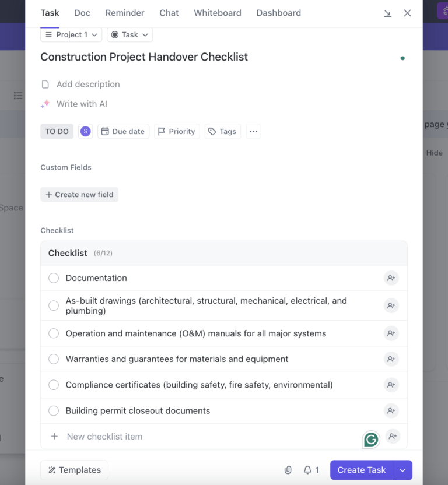Attach a file via the paperclip icon

pos(288,470)
